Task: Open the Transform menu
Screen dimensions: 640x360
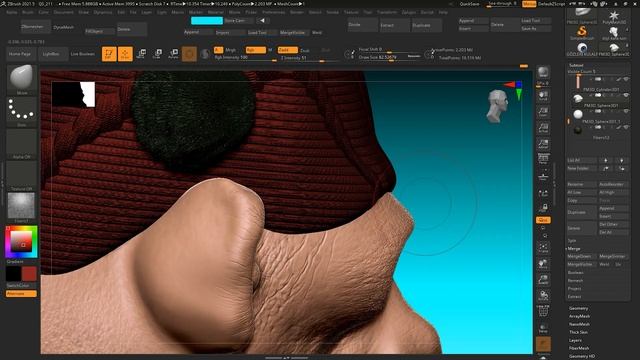Action: [x=387, y=12]
